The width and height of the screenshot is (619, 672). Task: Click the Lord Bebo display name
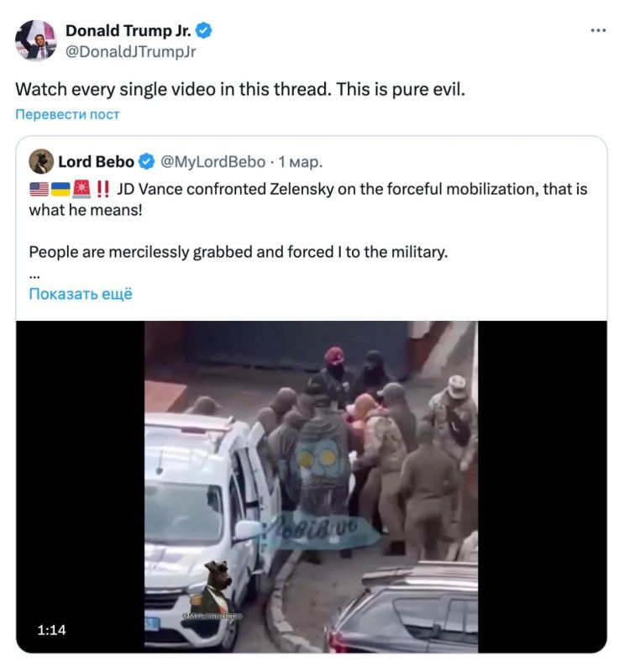tap(96, 162)
